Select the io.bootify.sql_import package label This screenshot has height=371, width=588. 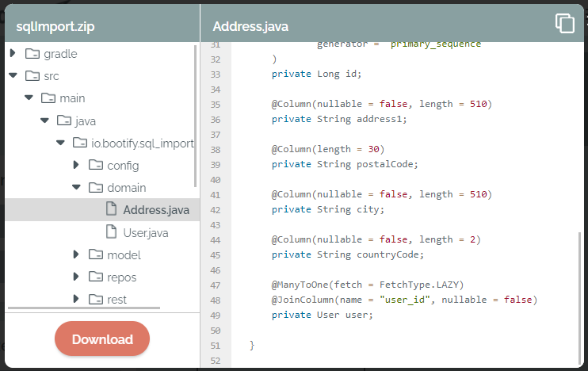click(x=143, y=143)
